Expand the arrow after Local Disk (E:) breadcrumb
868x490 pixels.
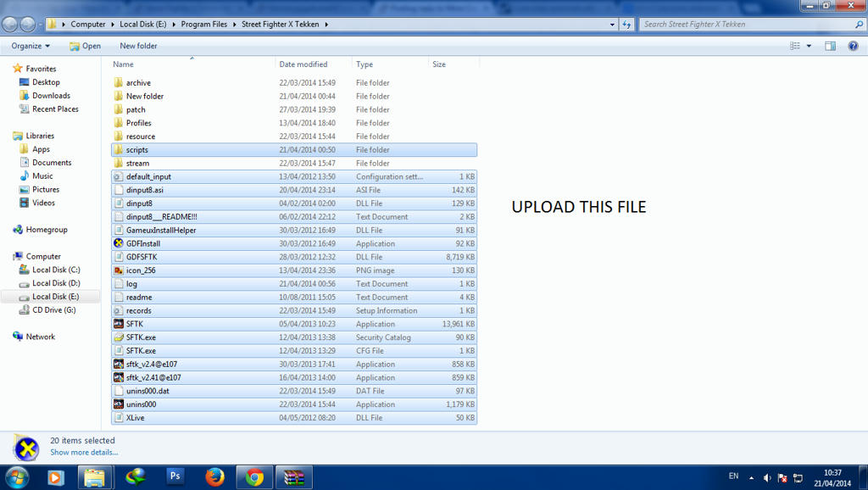pos(174,25)
